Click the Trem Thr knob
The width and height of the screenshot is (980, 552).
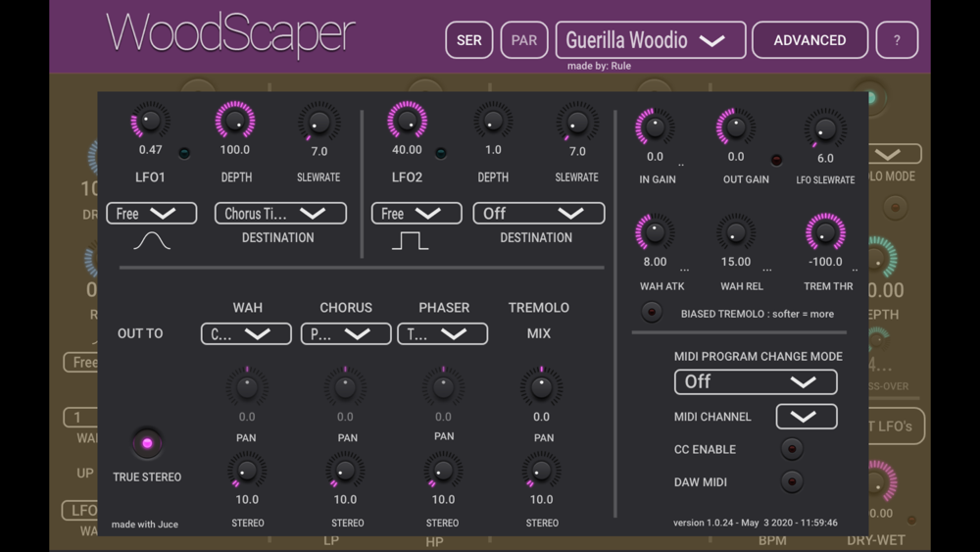pyautogui.click(x=825, y=232)
